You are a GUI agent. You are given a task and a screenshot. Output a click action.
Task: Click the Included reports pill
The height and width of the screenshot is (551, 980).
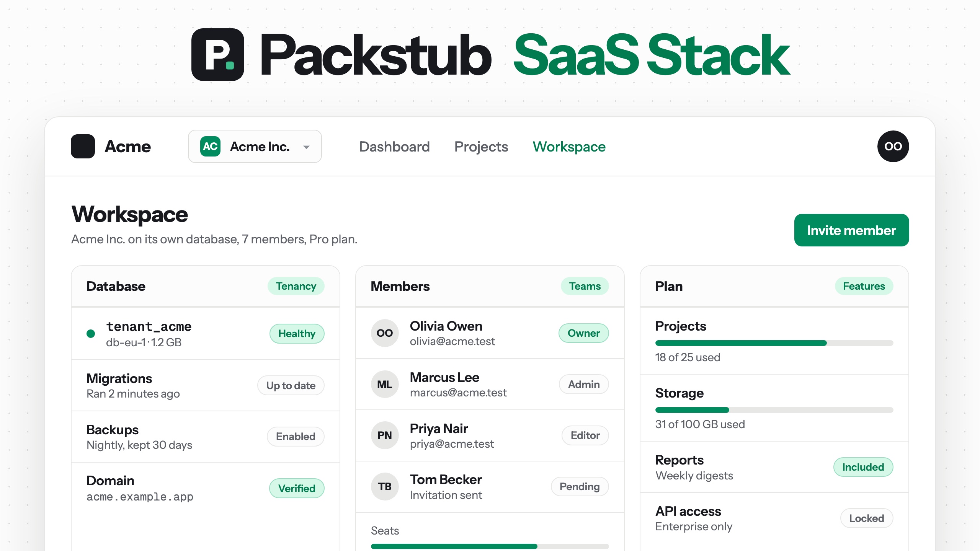coord(863,467)
